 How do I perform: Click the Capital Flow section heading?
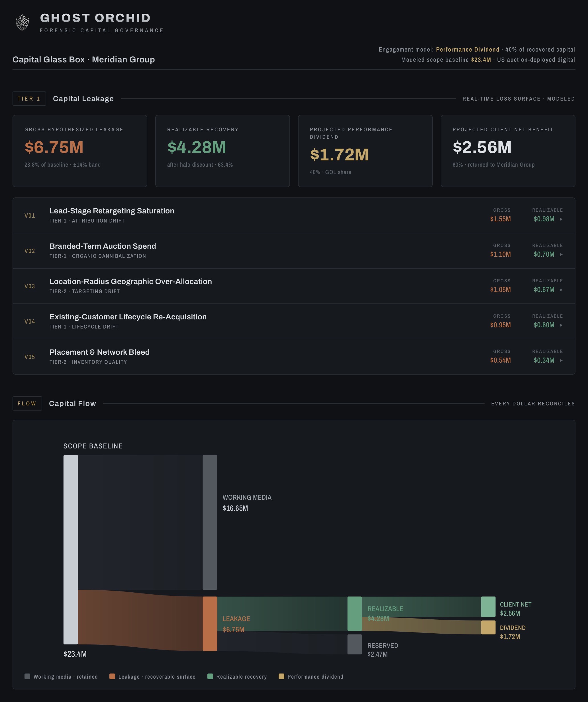coord(73,403)
